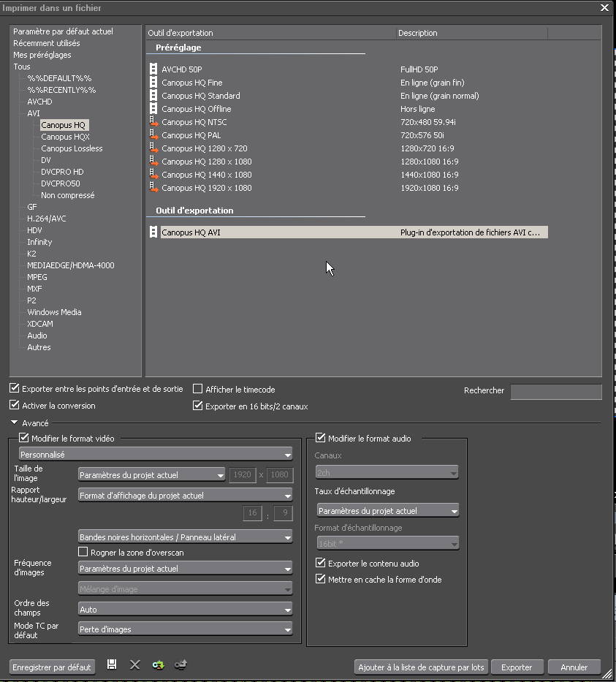Click the conversion icon beside Canopus HQ NTSC
This screenshot has width=616, height=682.
click(153, 122)
